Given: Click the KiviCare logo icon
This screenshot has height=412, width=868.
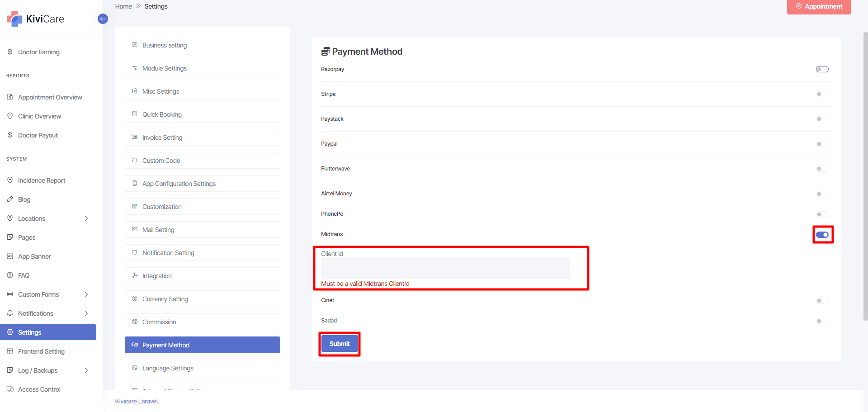Looking at the screenshot, I should pos(14,19).
